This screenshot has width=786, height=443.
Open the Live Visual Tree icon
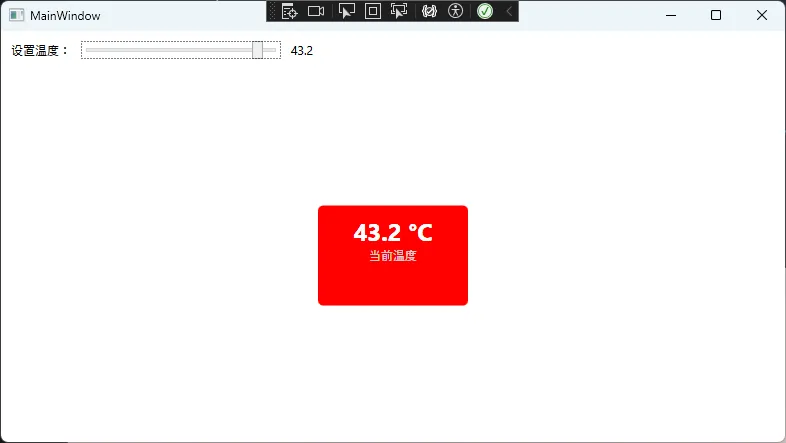point(290,11)
